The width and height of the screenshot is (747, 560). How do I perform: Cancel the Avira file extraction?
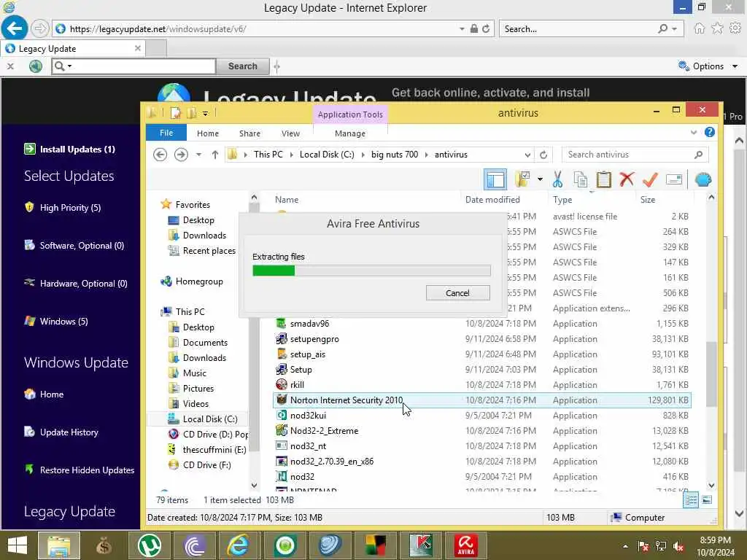[x=458, y=293]
